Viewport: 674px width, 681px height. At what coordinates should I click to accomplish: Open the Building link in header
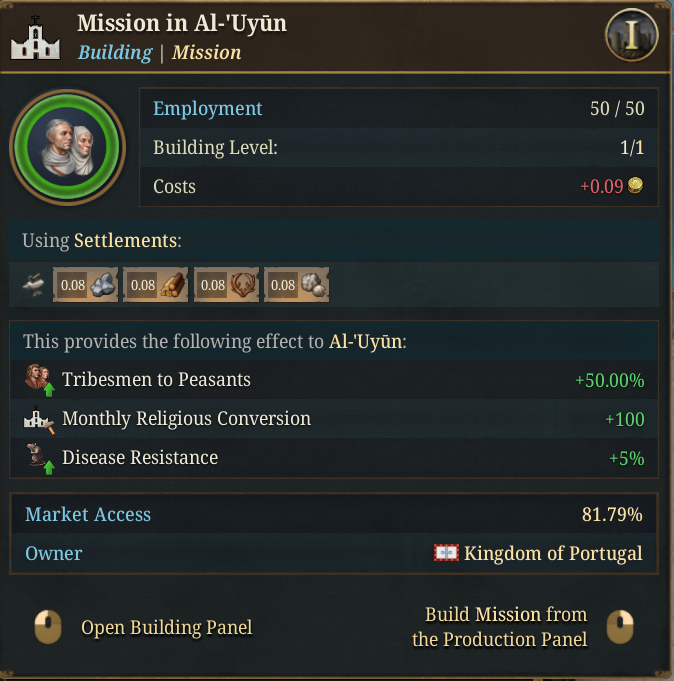pos(115,53)
